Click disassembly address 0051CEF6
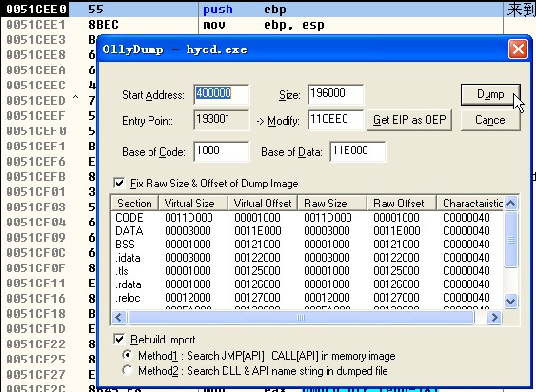 [35, 162]
